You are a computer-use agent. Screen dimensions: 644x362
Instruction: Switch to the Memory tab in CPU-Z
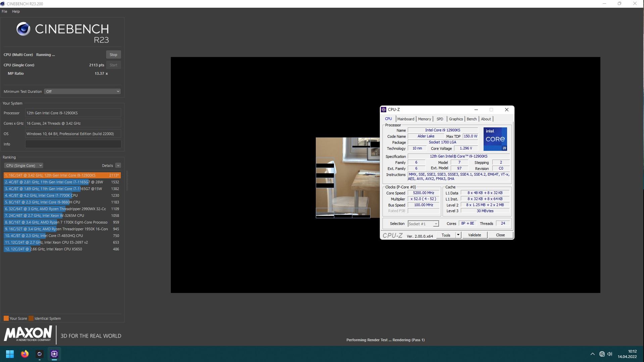(x=424, y=119)
